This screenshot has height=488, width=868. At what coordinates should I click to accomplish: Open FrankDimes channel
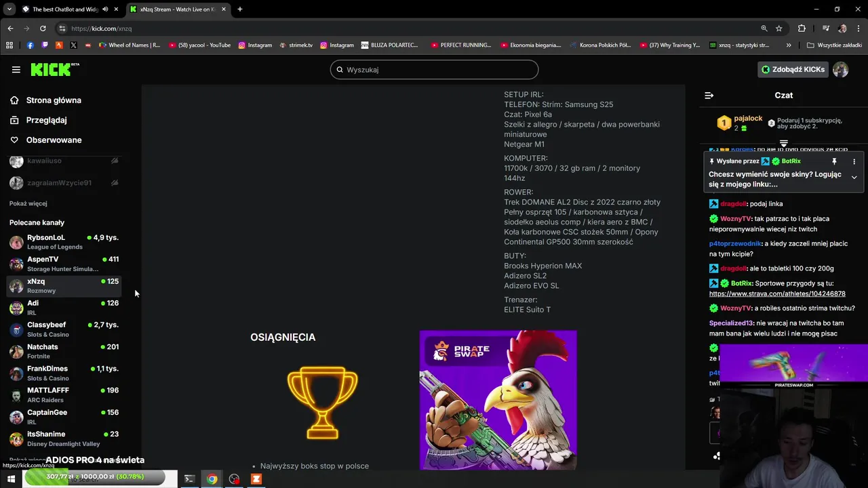tap(64, 373)
